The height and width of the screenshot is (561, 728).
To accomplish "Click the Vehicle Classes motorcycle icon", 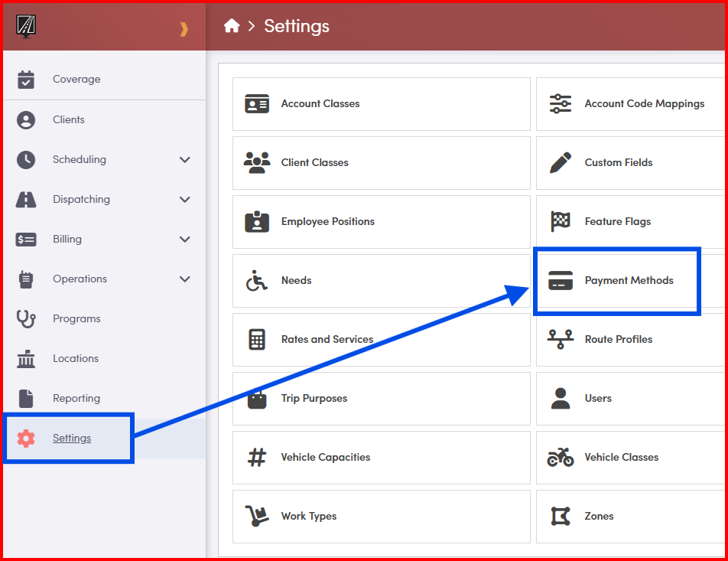I will point(561,458).
